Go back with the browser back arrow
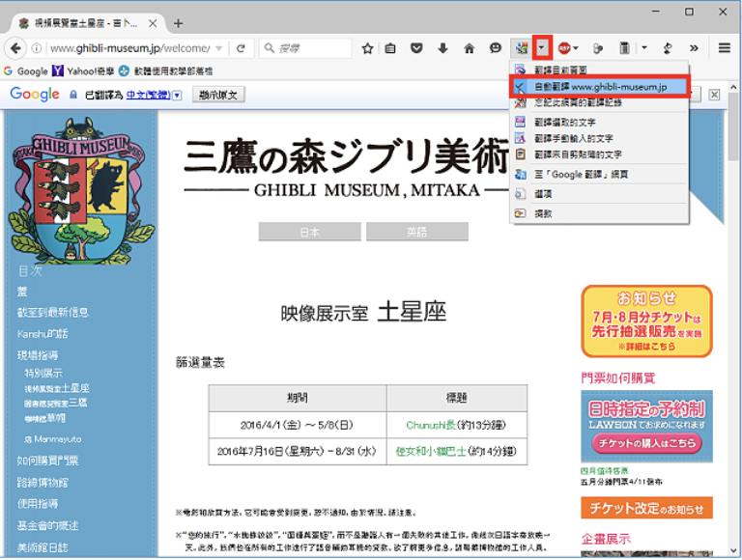 coord(15,48)
